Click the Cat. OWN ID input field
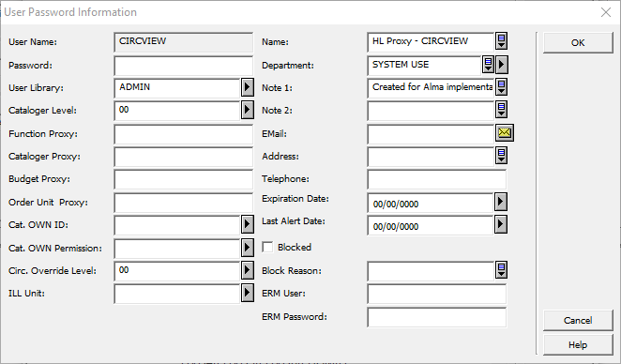The image size is (621, 364). 177,225
